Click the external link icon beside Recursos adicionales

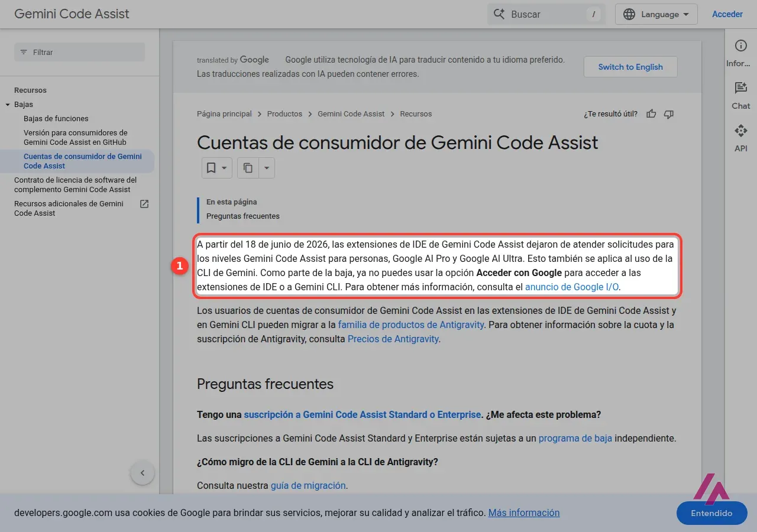pos(144,204)
